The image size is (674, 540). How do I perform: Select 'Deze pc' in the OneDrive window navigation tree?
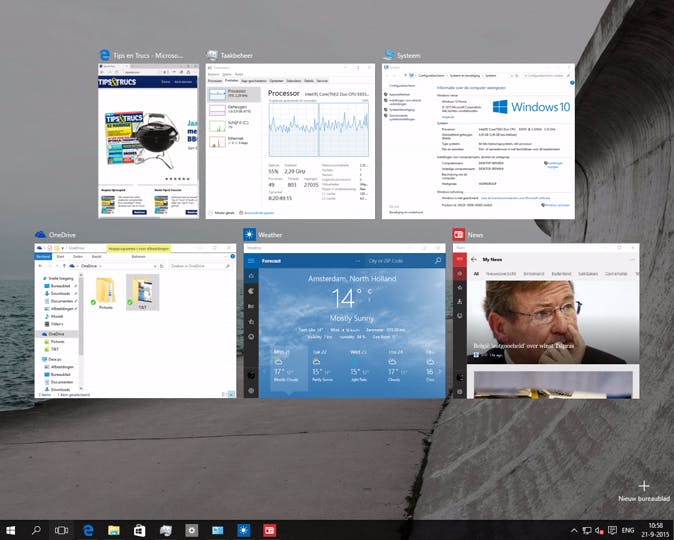52,359
